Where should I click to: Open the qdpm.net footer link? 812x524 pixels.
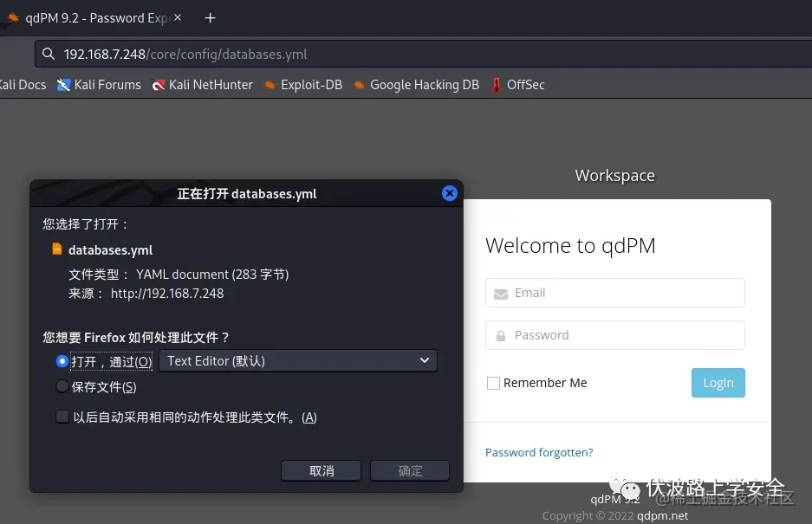coord(662,515)
